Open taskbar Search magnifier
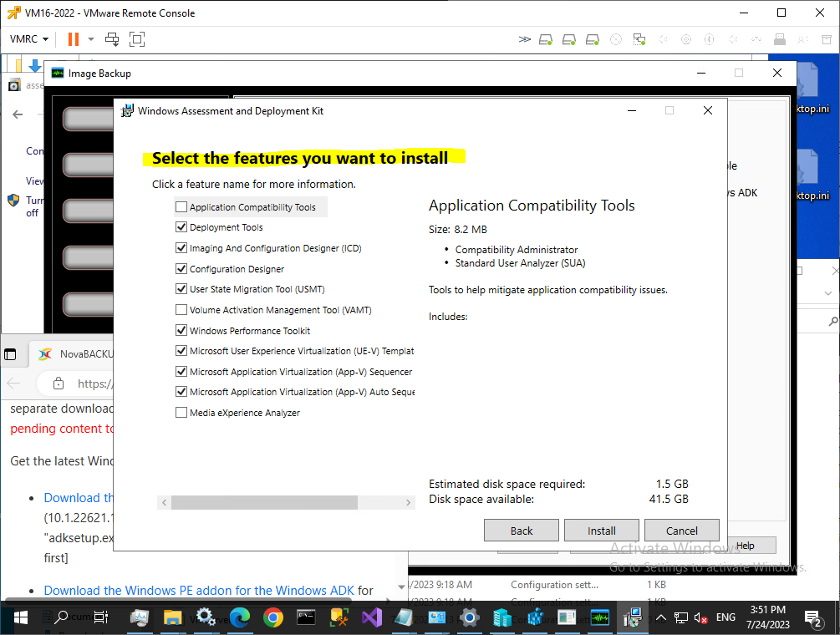Viewport: 840px width, 635px height. (x=62, y=617)
